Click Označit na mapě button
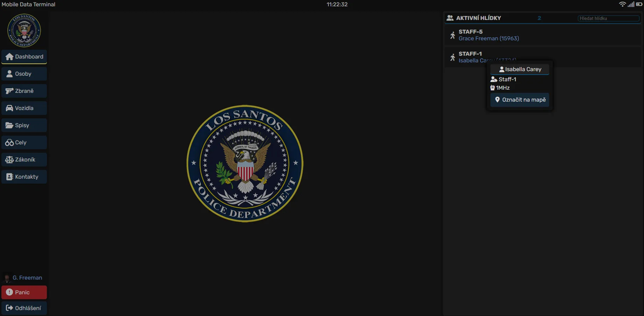 tap(520, 100)
